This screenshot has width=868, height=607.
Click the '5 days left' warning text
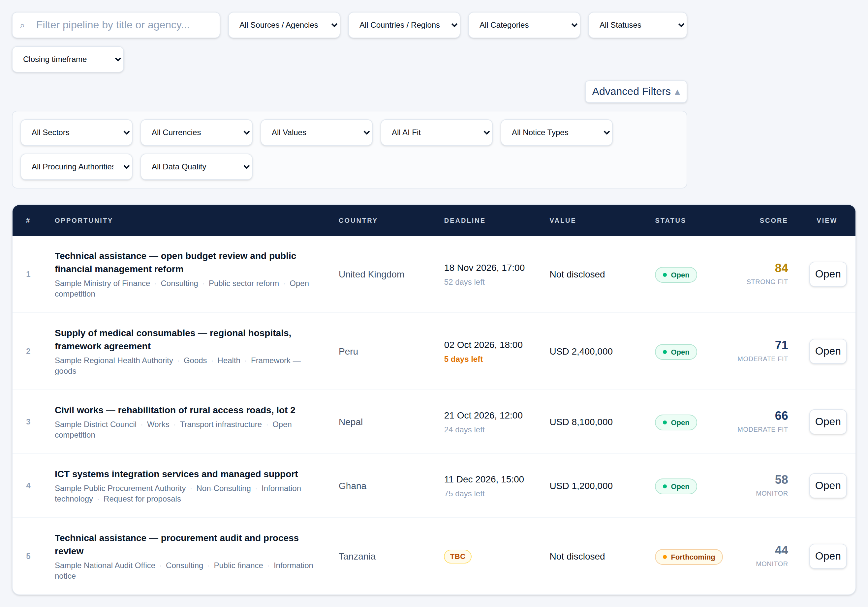(463, 359)
